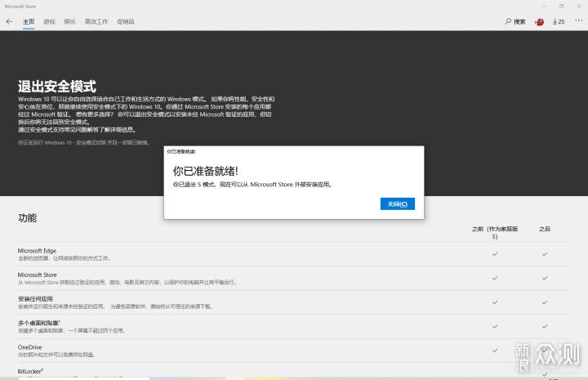
Task: Open the 高效工作 tab
Action: point(96,21)
